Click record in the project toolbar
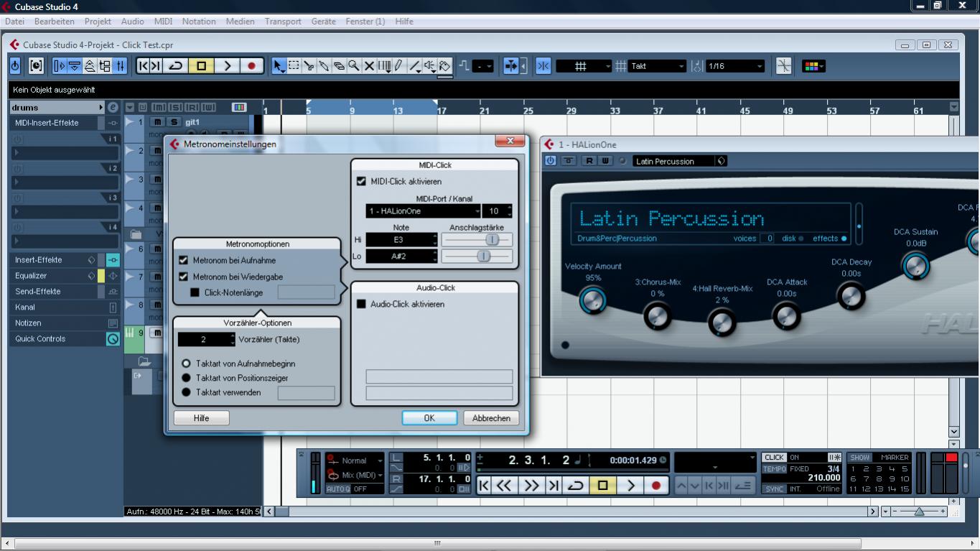This screenshot has height=551, width=980. click(251, 65)
